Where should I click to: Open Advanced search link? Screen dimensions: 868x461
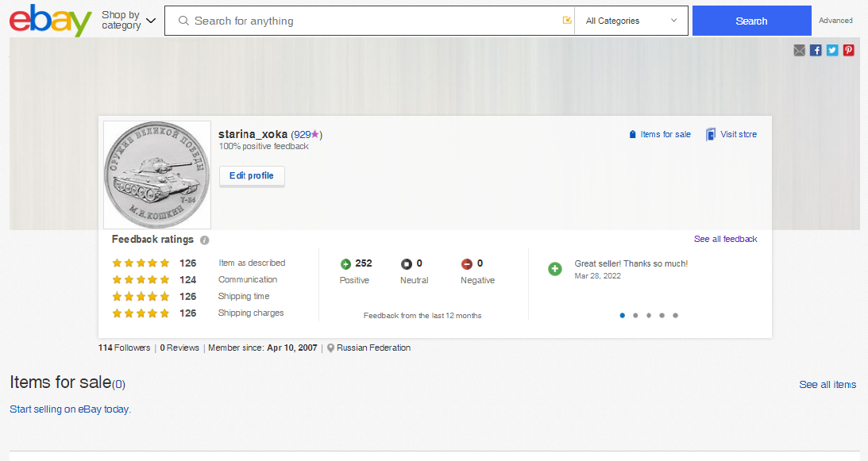(x=835, y=21)
